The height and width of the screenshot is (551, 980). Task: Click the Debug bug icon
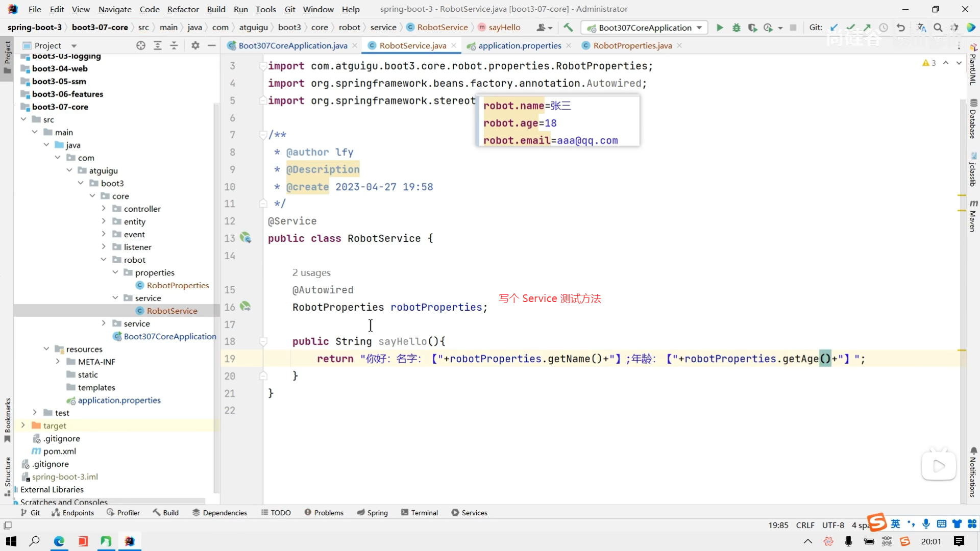click(736, 28)
